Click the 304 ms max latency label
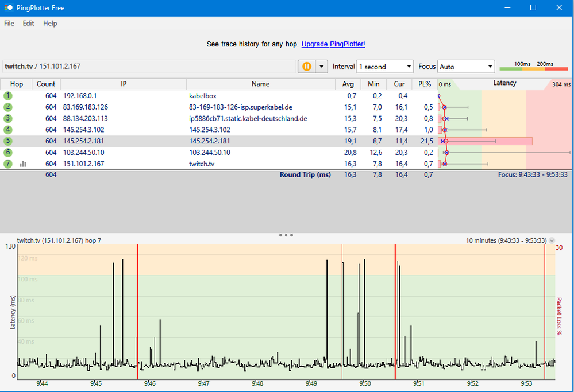Screen dimensions: 574x392 [561, 84]
